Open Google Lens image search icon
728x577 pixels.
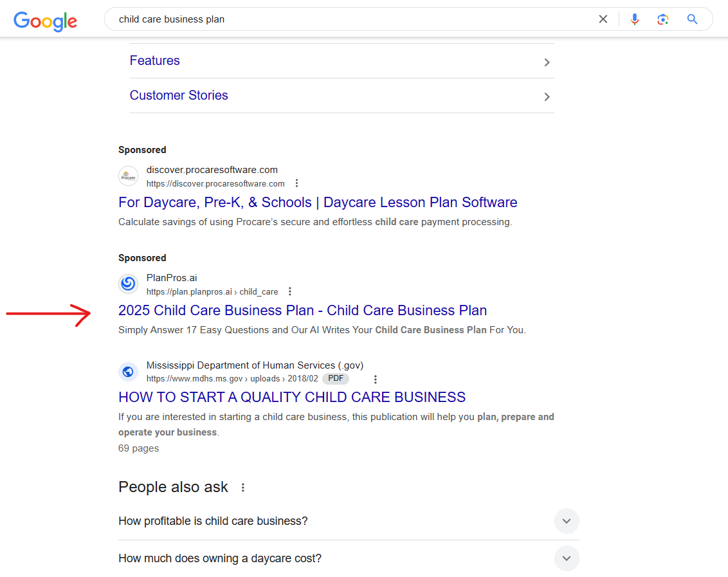[x=662, y=19]
